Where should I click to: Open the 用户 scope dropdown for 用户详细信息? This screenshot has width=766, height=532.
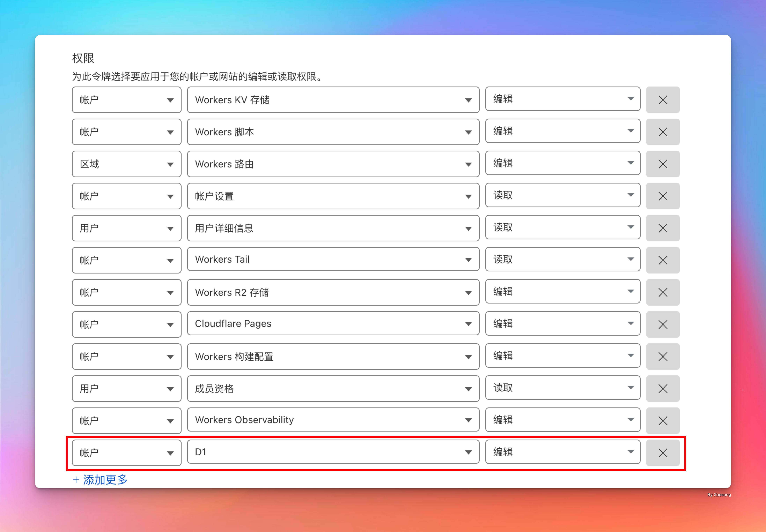pos(127,228)
